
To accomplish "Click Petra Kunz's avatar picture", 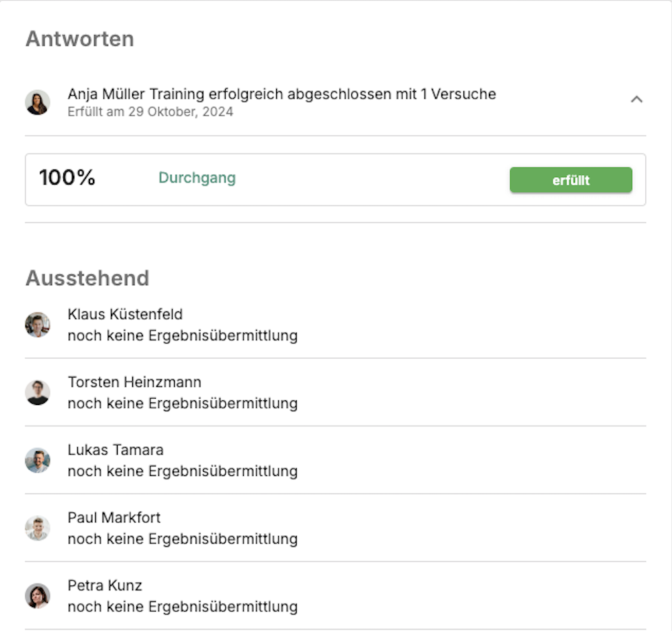I will coord(38,596).
